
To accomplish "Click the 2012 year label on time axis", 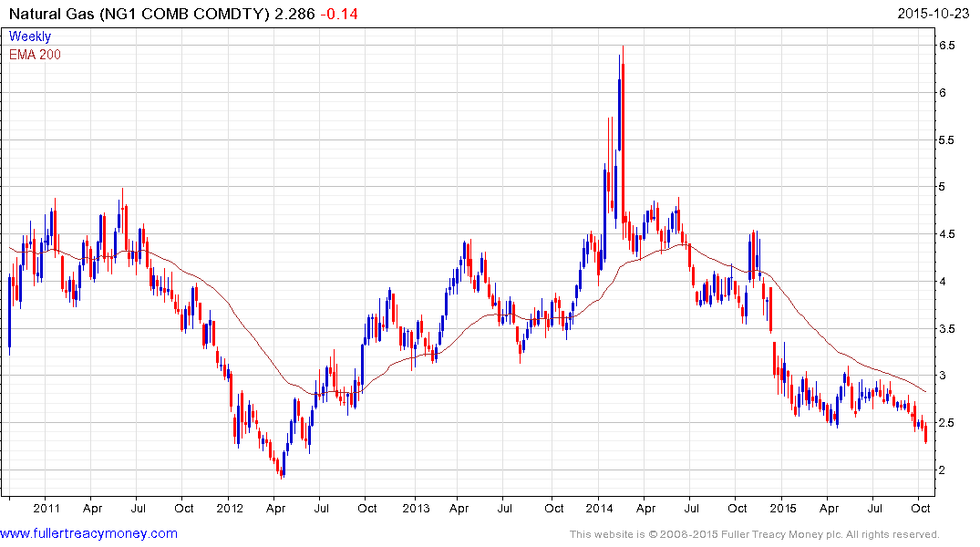I will (230, 507).
